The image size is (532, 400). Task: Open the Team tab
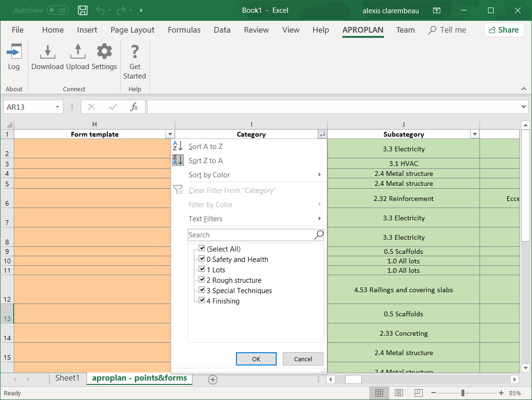click(x=405, y=30)
